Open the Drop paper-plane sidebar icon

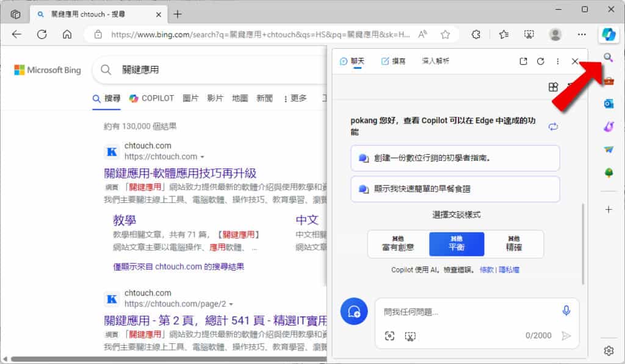[x=609, y=150]
